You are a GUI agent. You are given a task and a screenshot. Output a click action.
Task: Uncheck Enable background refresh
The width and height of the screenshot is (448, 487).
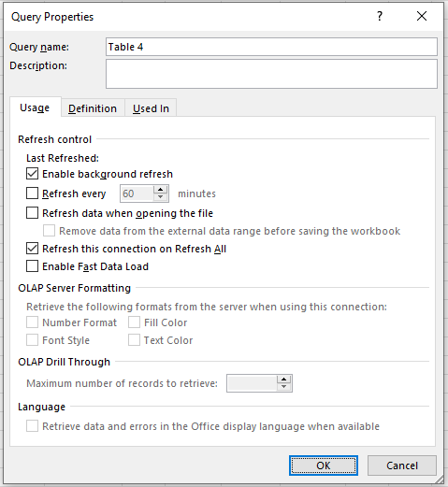[x=32, y=174]
